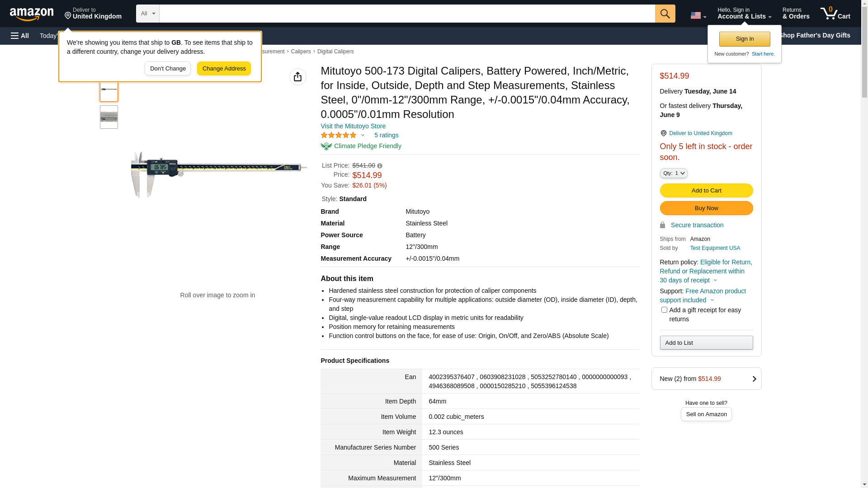Screen dimensions: 868x488
Task: Select the second product thumbnail
Action: point(109,117)
